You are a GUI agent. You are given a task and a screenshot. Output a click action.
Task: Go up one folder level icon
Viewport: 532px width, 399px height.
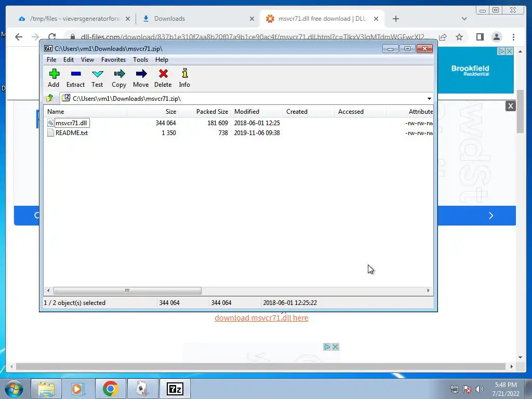click(50, 98)
